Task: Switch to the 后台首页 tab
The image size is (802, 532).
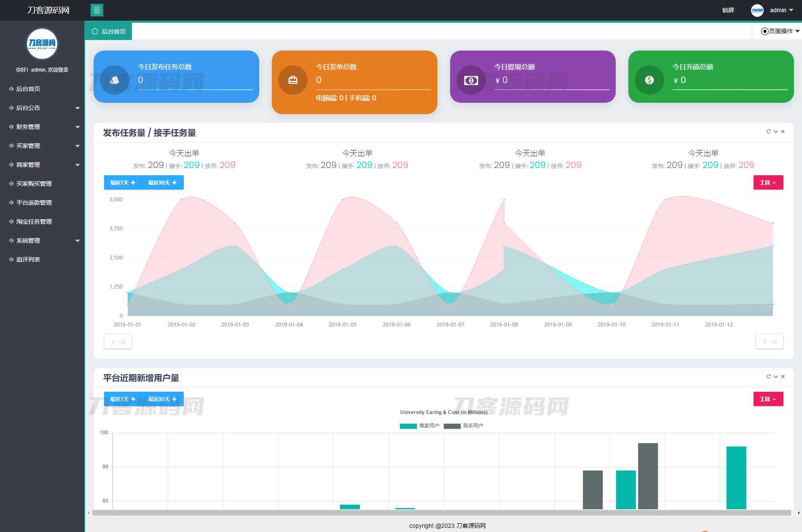Action: click(x=109, y=32)
